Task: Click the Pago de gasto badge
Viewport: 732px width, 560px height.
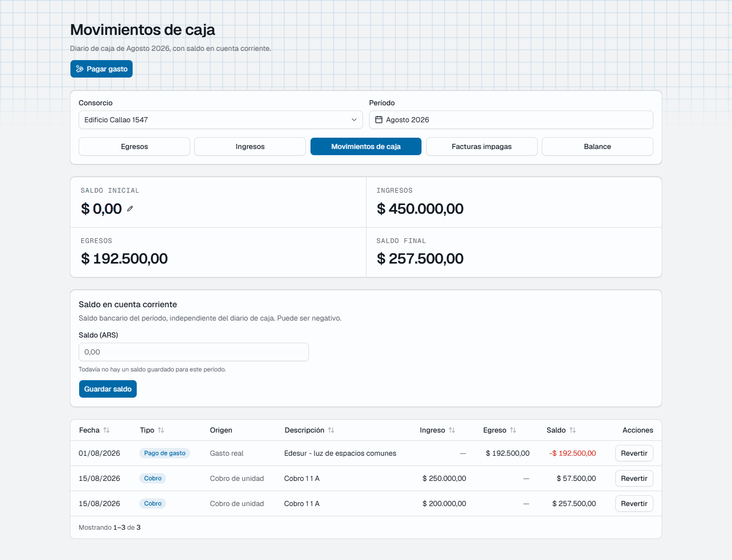Action: 164,453
